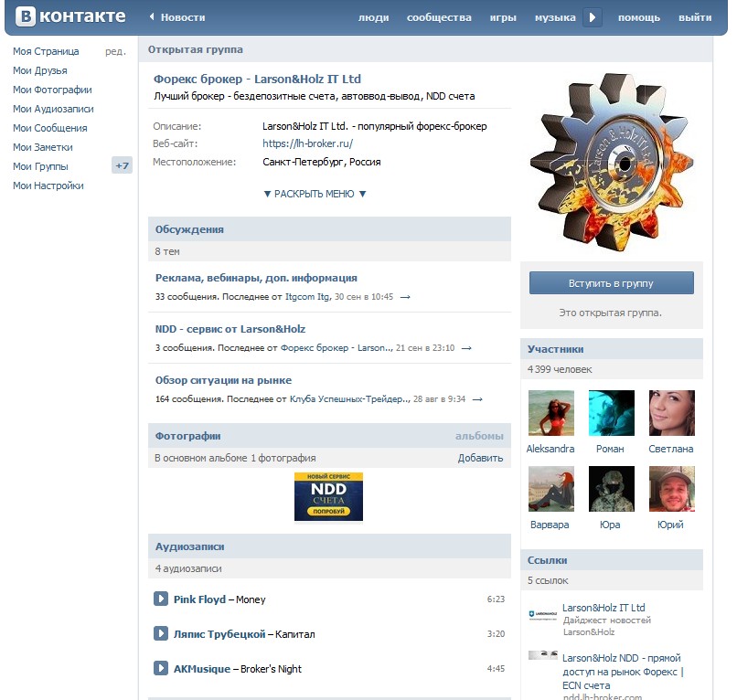Open Светлана's member avatar
737x700 pixels.
(672, 413)
